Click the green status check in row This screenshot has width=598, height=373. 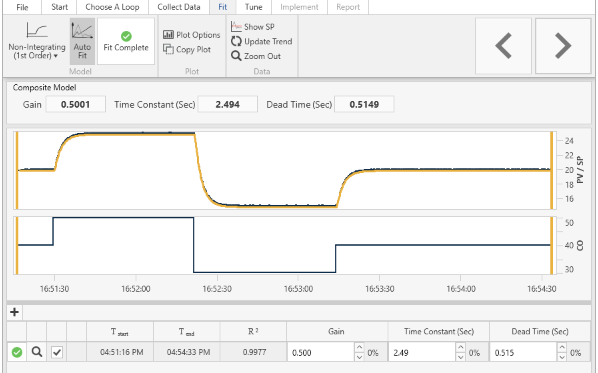click(17, 352)
